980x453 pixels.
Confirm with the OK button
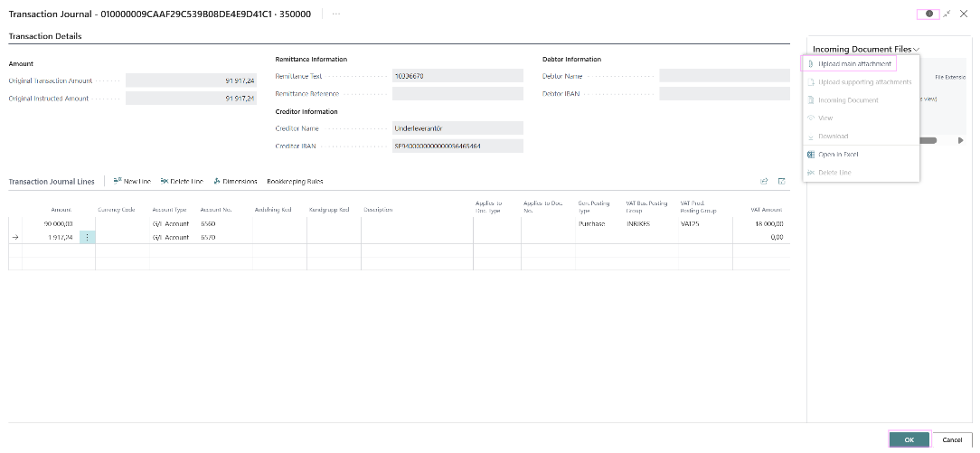point(909,439)
